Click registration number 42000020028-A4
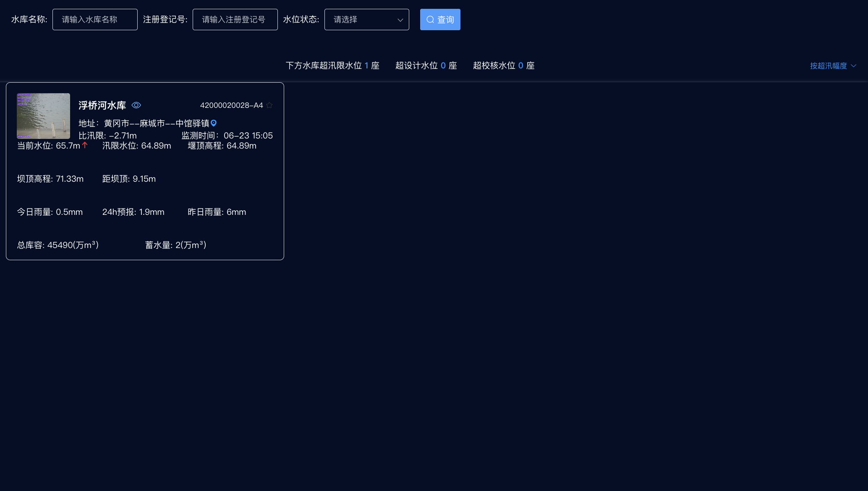The width and height of the screenshot is (868, 491). coord(231,105)
